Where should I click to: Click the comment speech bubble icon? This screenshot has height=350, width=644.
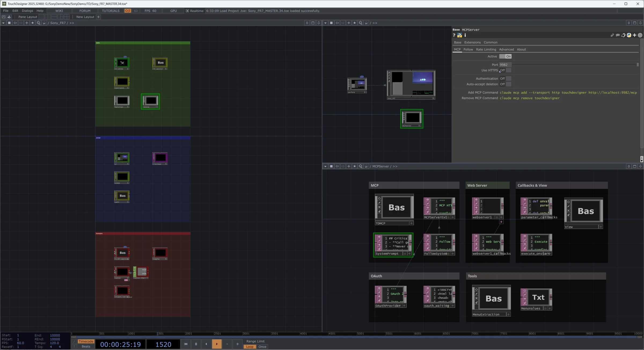click(618, 35)
